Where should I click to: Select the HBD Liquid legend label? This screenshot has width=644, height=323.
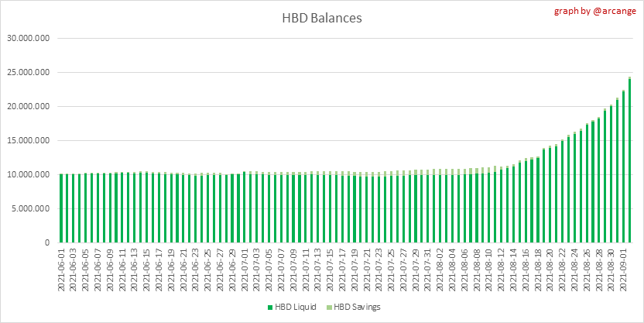295,308
